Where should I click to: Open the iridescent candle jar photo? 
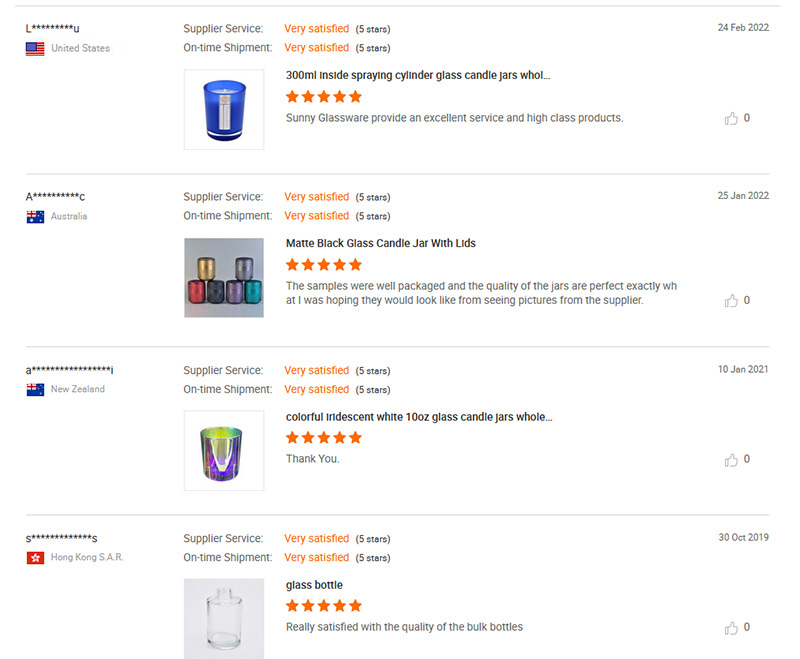[x=223, y=451]
